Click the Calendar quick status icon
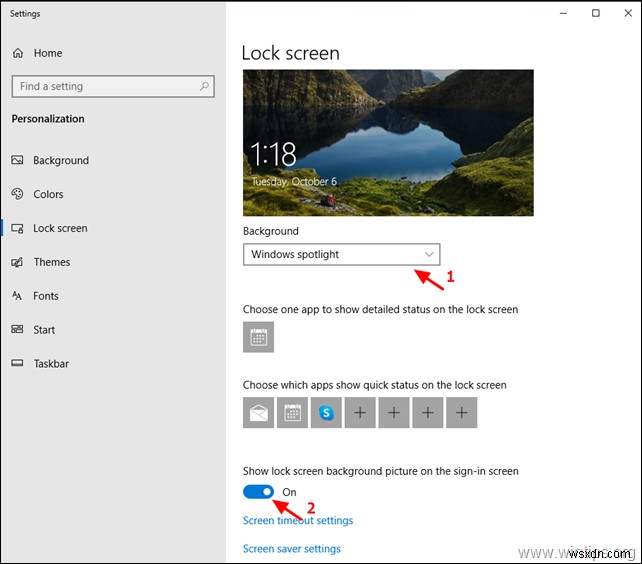The width and height of the screenshot is (642, 564). (292, 412)
